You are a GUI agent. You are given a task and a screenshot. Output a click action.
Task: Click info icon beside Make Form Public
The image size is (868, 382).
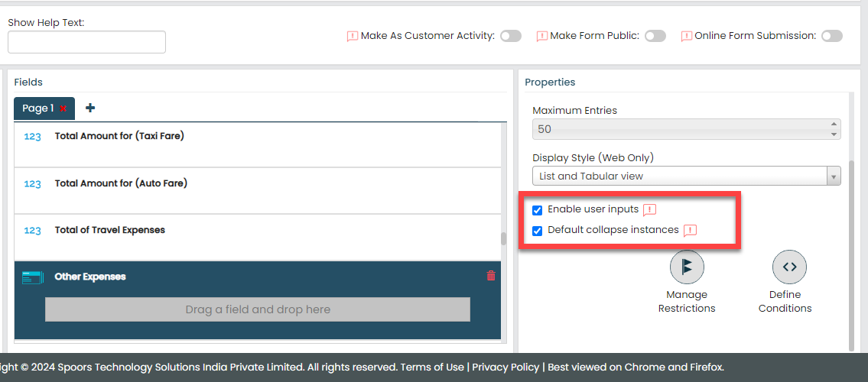point(542,36)
